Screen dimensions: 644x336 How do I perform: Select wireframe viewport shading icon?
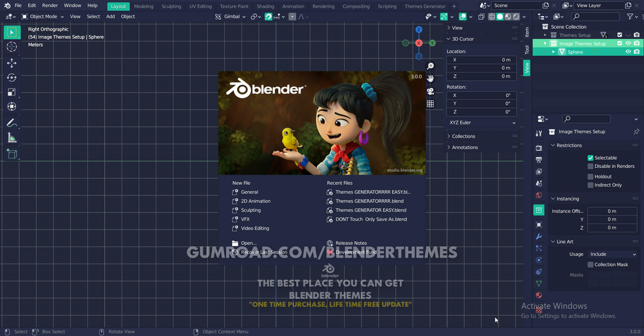point(491,17)
